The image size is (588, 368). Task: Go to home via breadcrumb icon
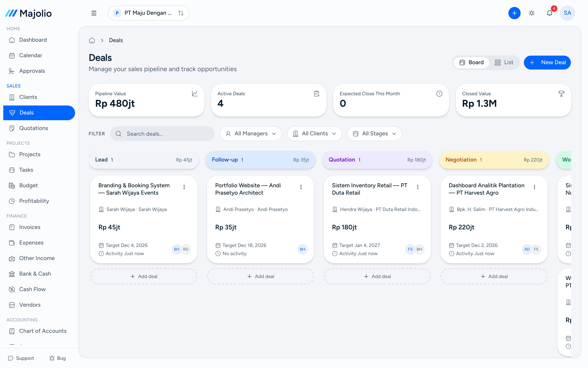point(92,40)
